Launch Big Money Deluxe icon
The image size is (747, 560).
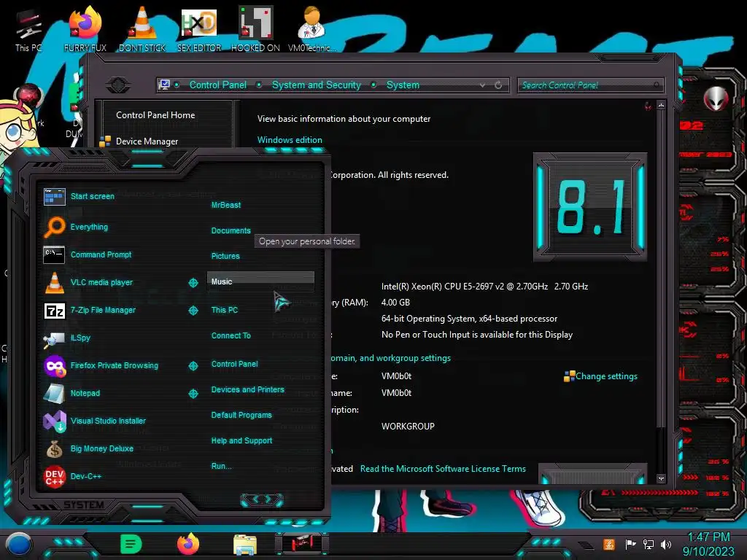coord(54,448)
